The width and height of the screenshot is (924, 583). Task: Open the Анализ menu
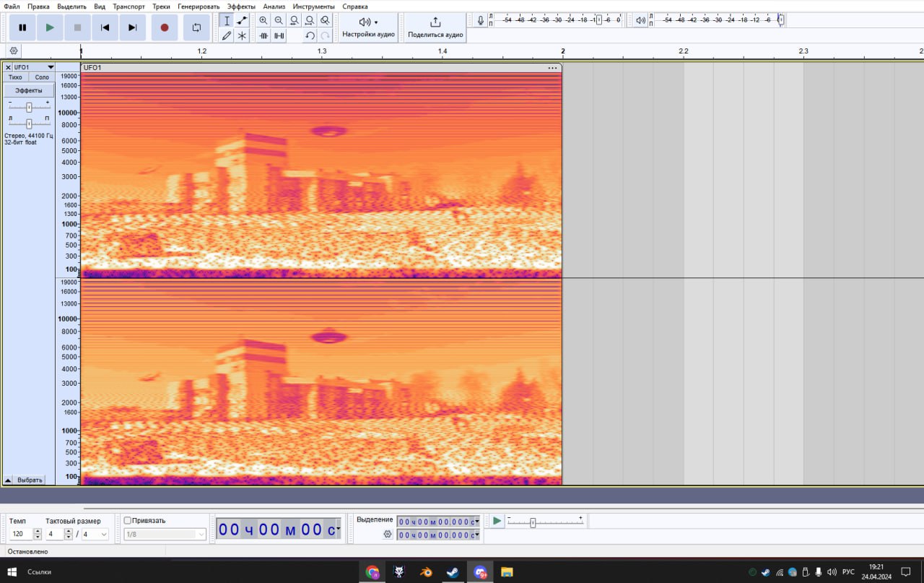pos(274,7)
